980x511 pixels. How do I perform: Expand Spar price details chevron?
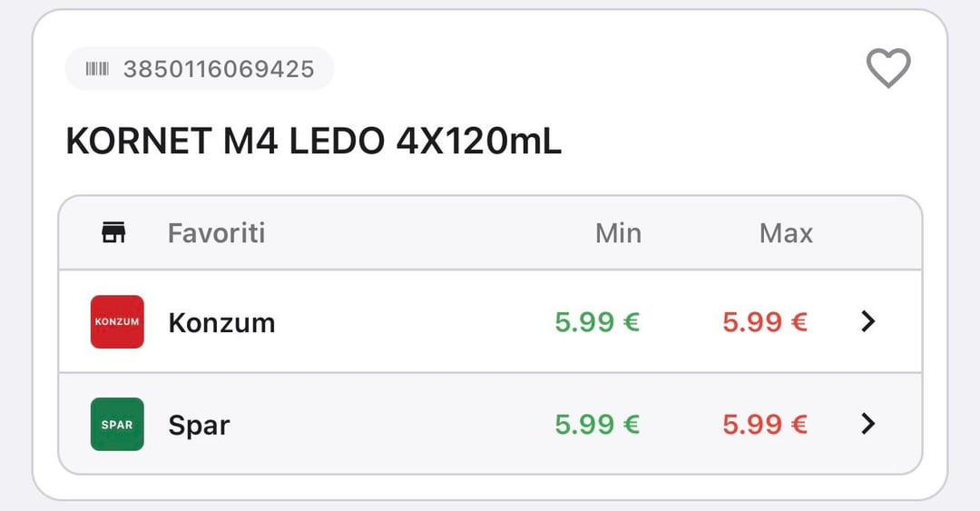point(868,424)
